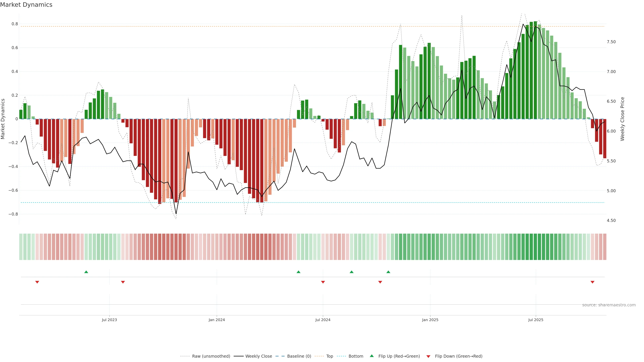Click the red Flip Down legend triangle icon
644x362 pixels.
428,356
